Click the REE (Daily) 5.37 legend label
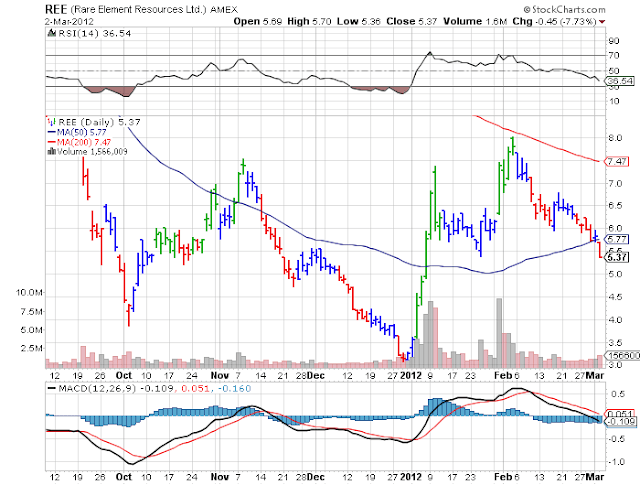The width and height of the screenshot is (640, 485). (99, 122)
